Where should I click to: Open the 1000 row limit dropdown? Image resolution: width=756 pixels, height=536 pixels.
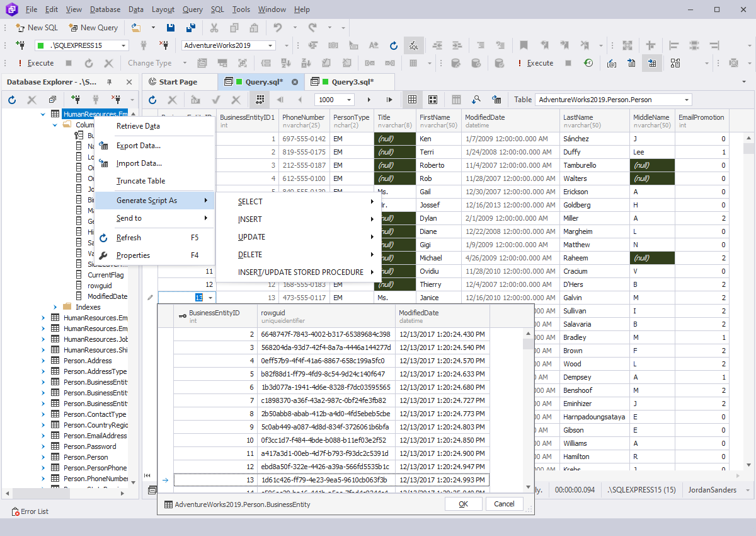tap(348, 99)
